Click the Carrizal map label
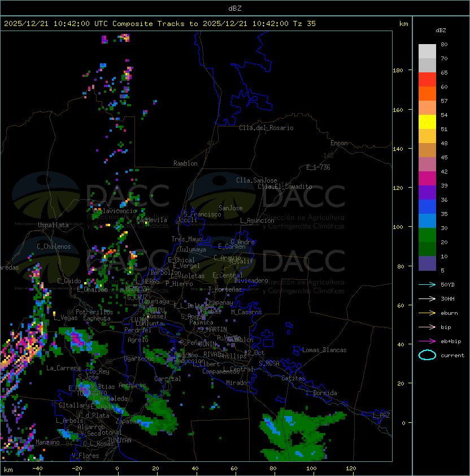This screenshot has height=476, width=470. (x=168, y=379)
